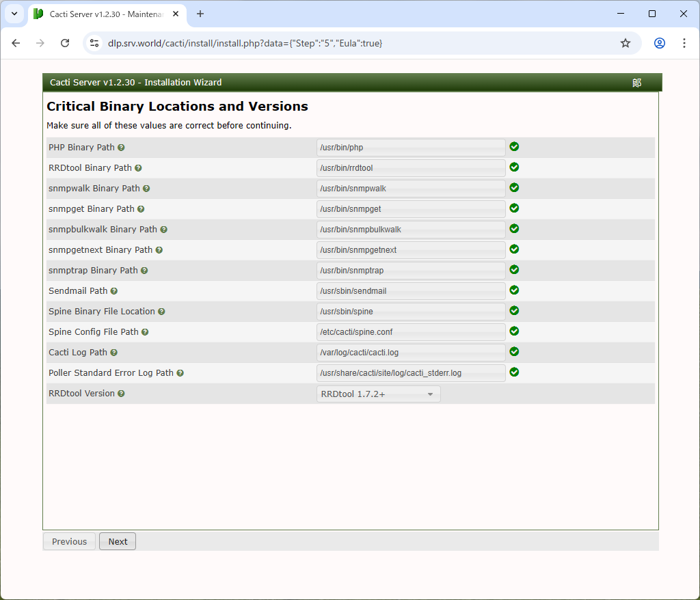This screenshot has height=600, width=700.
Task: Click the snmpwalk Binary Path input field
Action: click(x=411, y=189)
